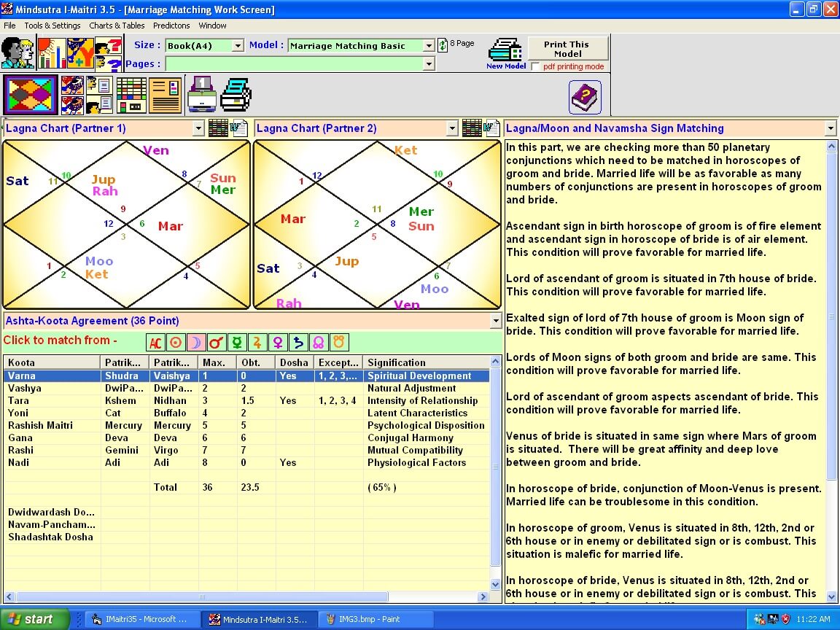Open the question-mark faces predictions icon
Screen dimensions: 840x630
[109, 52]
